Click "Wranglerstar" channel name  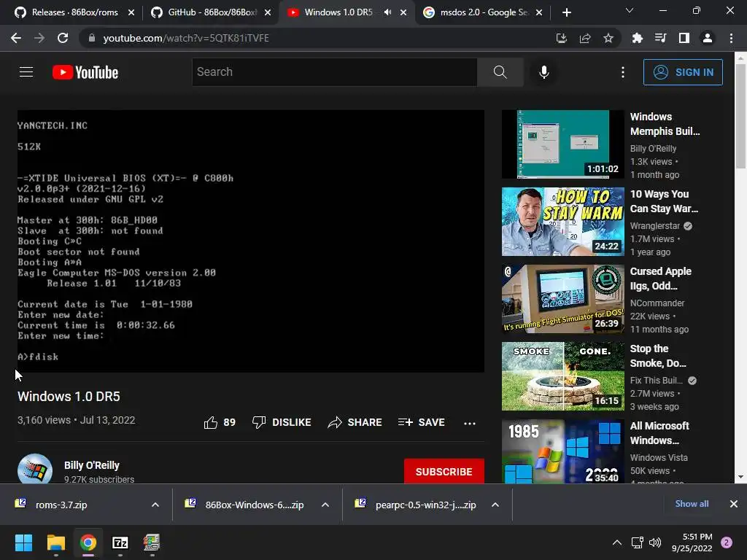[655, 226]
